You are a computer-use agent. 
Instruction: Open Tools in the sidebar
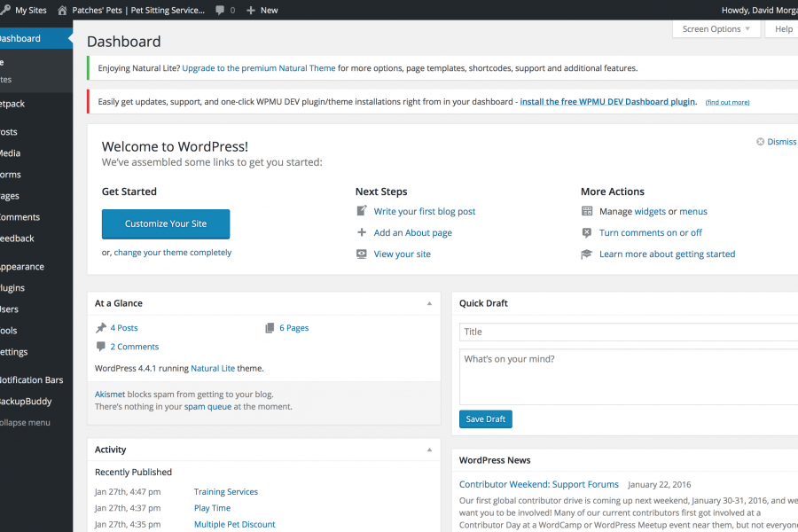[36, 331]
